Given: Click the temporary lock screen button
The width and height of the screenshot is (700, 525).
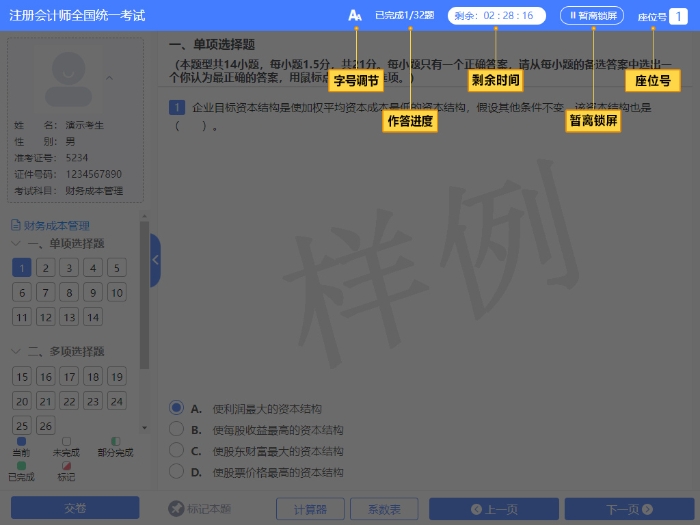Looking at the screenshot, I should tap(593, 15).
